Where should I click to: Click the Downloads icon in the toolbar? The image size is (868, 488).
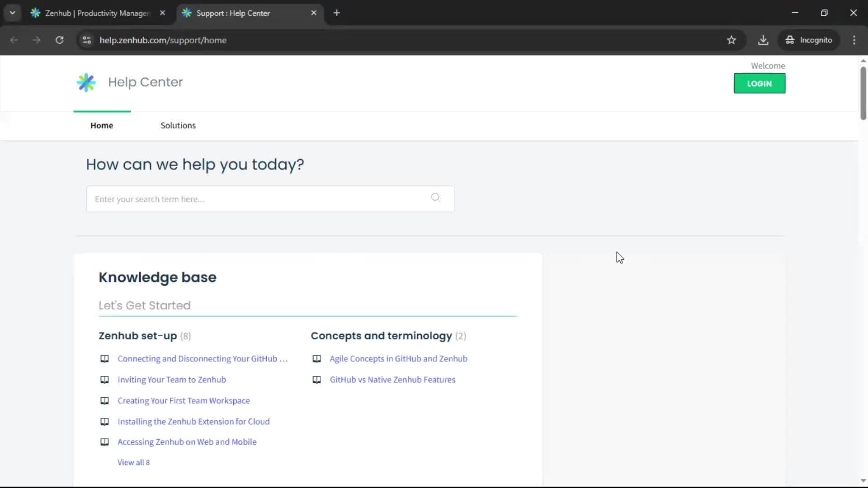[763, 40]
